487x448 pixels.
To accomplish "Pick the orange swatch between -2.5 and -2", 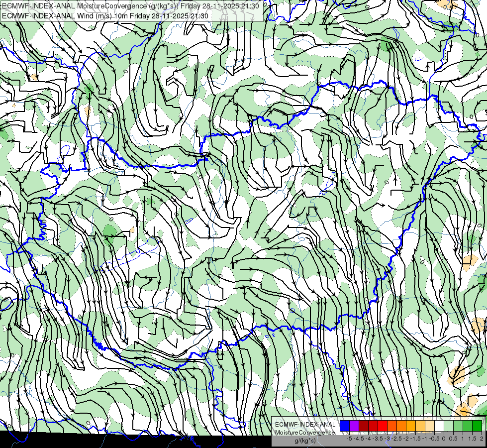I will pos(401,426).
